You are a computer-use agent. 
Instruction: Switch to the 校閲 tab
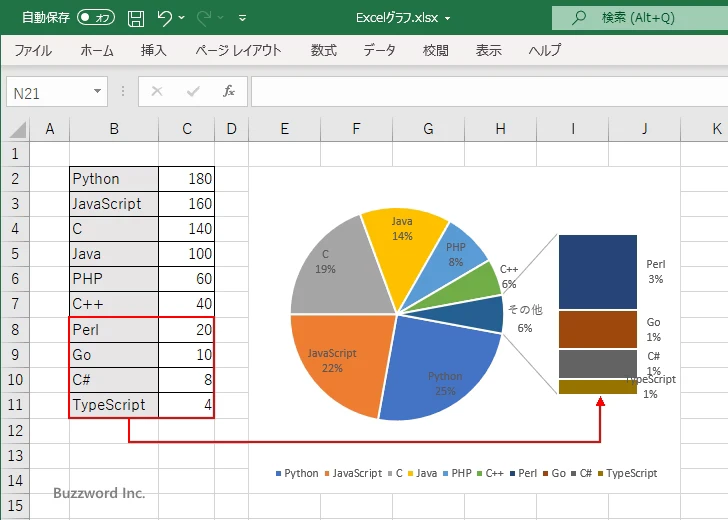436,50
